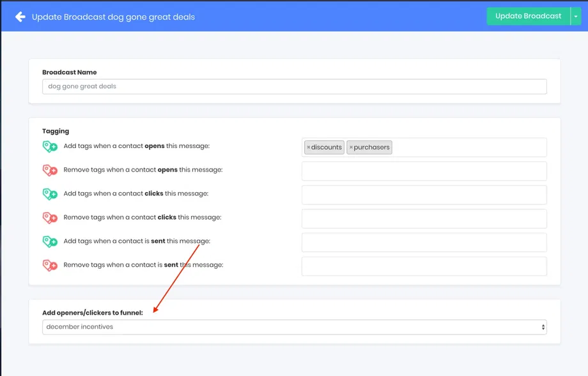The height and width of the screenshot is (376, 588).
Task: Click the green add-tags icon beside "clicks" row
Action: 50,193
